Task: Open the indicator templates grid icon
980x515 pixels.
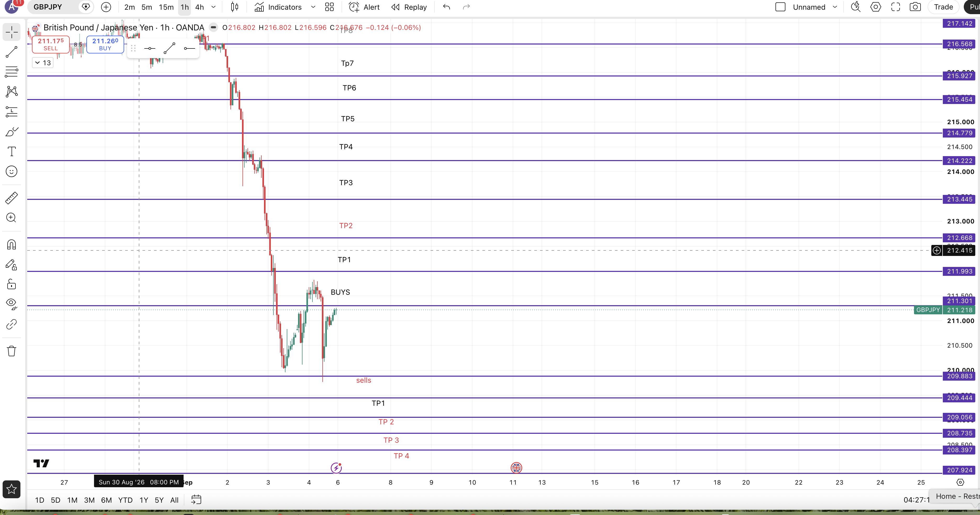Action: click(329, 7)
